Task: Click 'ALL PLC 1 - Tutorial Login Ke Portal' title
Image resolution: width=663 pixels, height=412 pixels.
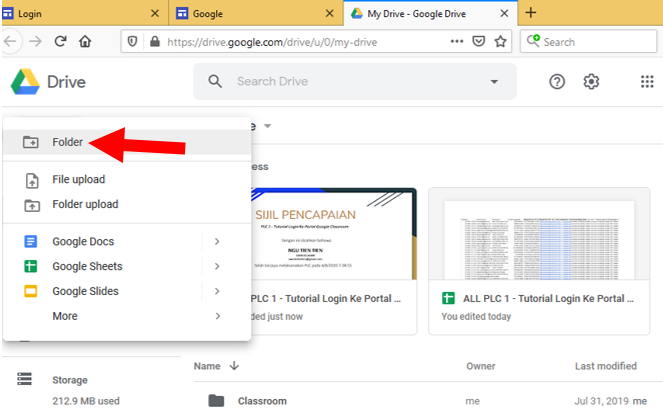Action: coord(548,298)
